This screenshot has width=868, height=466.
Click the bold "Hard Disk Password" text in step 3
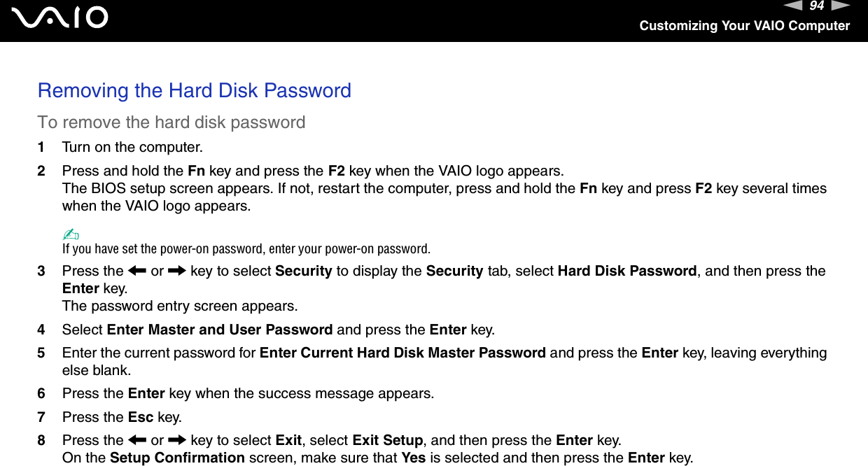[x=626, y=271]
